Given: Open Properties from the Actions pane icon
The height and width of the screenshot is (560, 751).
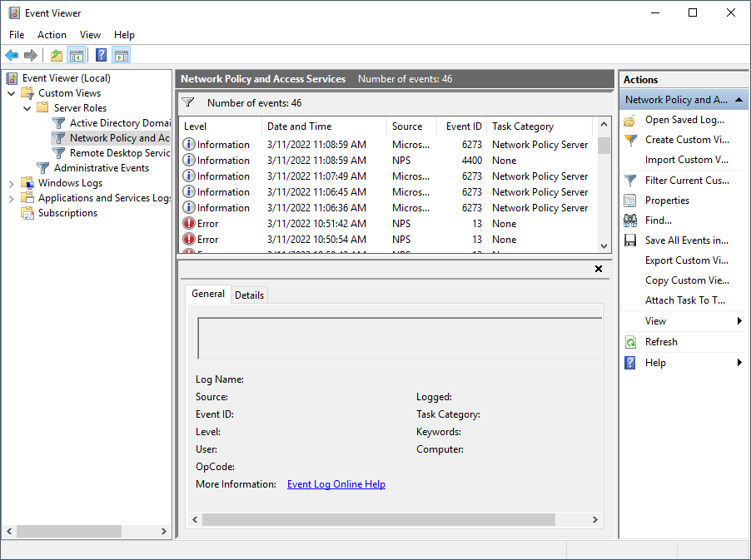Looking at the screenshot, I should coord(630,200).
